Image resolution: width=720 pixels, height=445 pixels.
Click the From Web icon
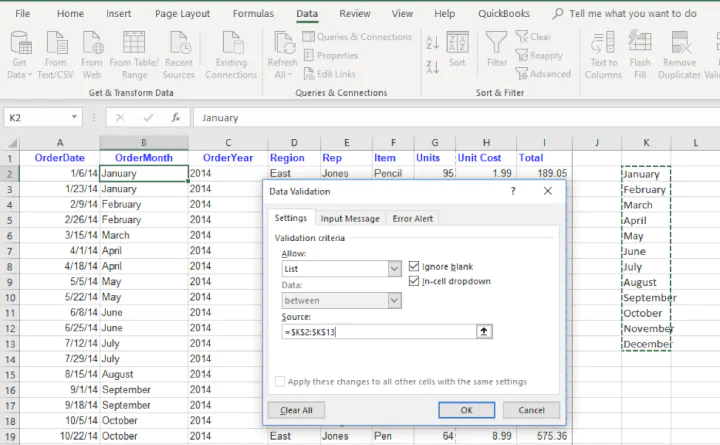pos(92,42)
